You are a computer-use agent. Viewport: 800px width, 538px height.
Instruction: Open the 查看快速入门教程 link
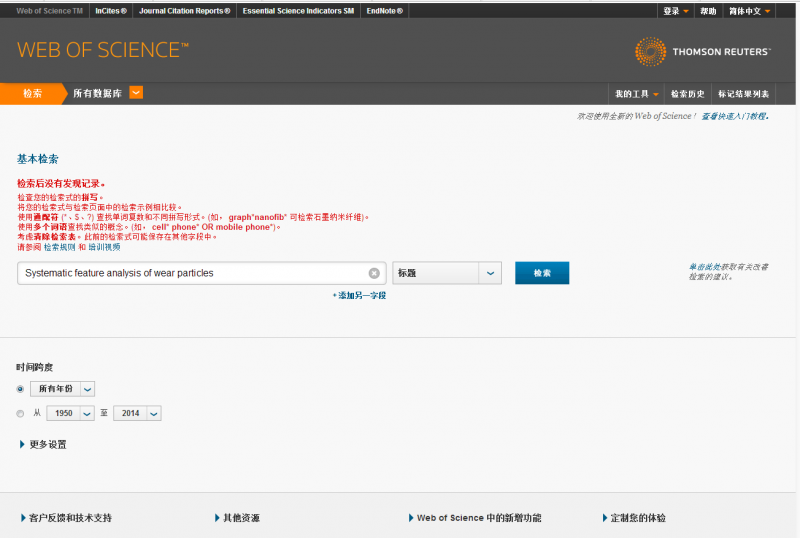(735, 116)
